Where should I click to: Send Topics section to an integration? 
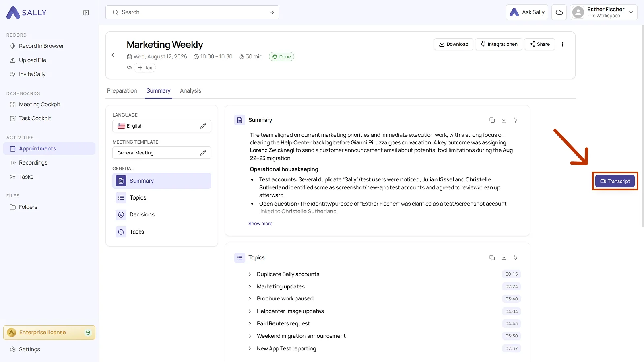click(x=516, y=258)
